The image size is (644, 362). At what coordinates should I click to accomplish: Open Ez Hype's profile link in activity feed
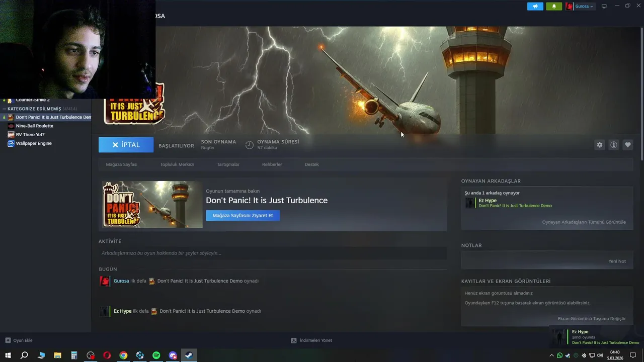pyautogui.click(x=122, y=311)
